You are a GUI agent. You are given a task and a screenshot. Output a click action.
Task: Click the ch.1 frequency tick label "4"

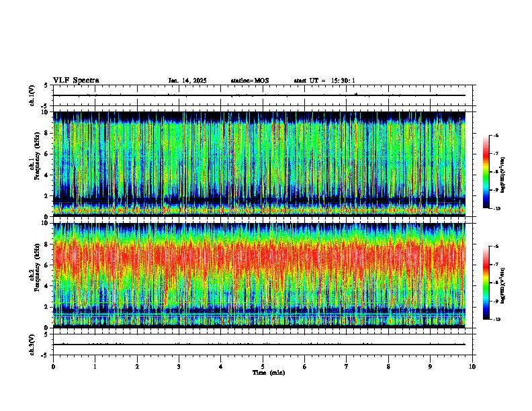coord(48,175)
